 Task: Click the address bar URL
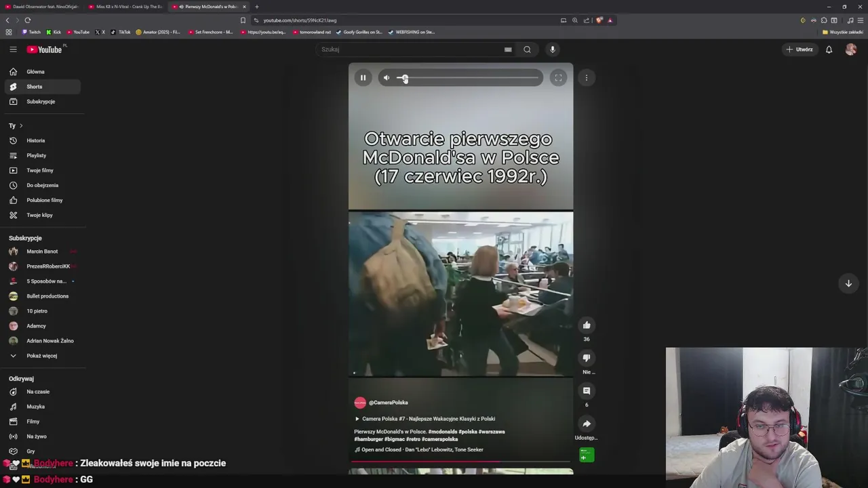(x=300, y=20)
